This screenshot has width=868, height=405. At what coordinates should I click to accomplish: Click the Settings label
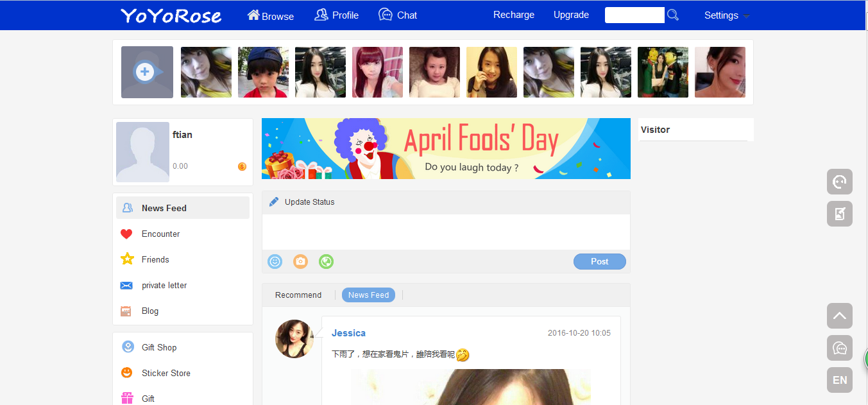coord(721,15)
